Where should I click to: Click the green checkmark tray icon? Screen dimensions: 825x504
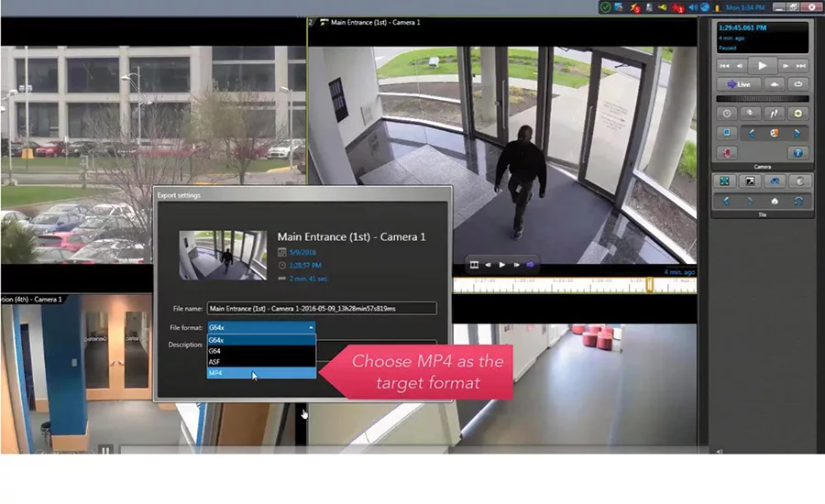(605, 7)
